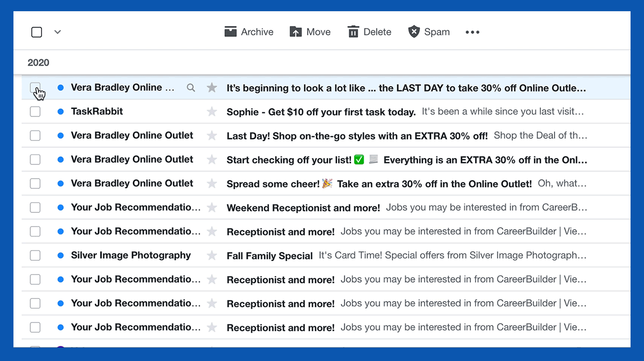Open the TaskRabbit $10 off email
This screenshot has height=361, width=644.
322,111
